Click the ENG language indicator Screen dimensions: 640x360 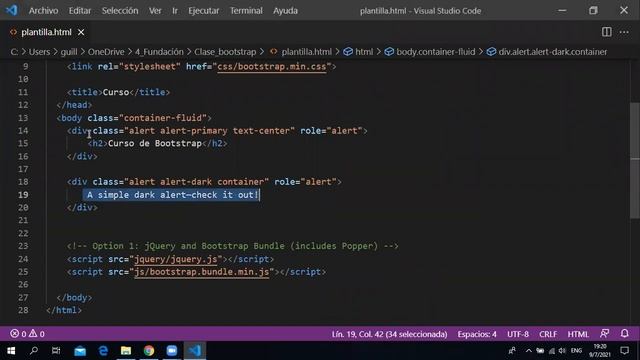[x=576, y=351]
